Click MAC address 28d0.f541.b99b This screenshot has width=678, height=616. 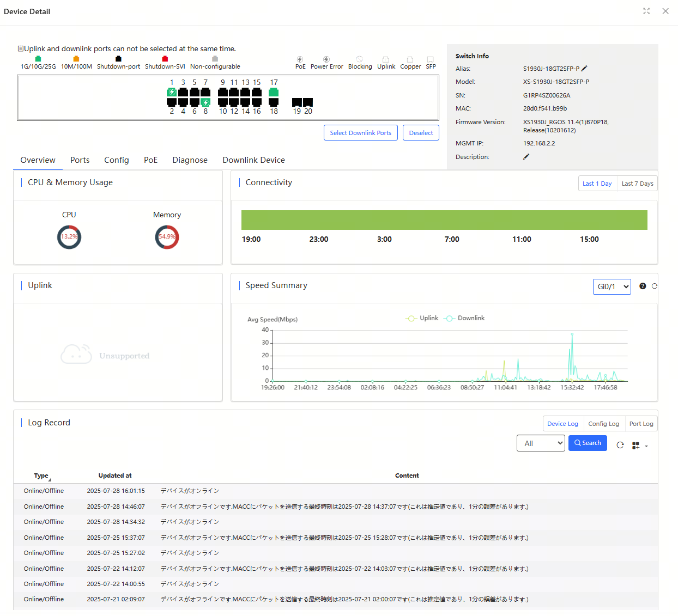click(x=545, y=109)
